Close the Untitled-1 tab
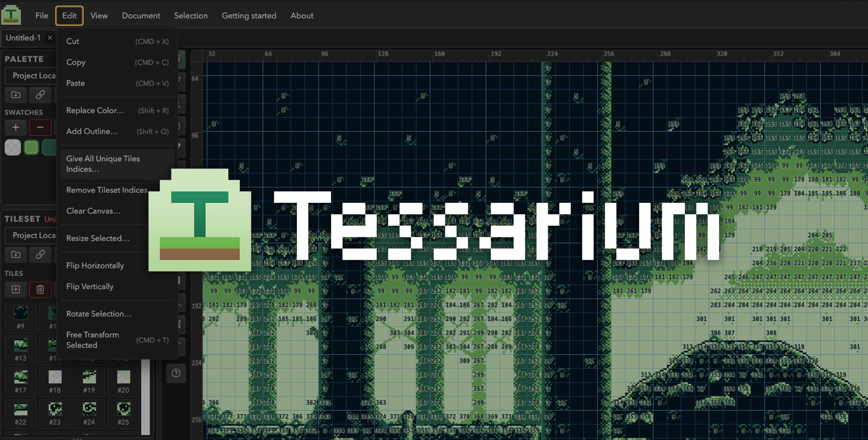 pos(50,38)
